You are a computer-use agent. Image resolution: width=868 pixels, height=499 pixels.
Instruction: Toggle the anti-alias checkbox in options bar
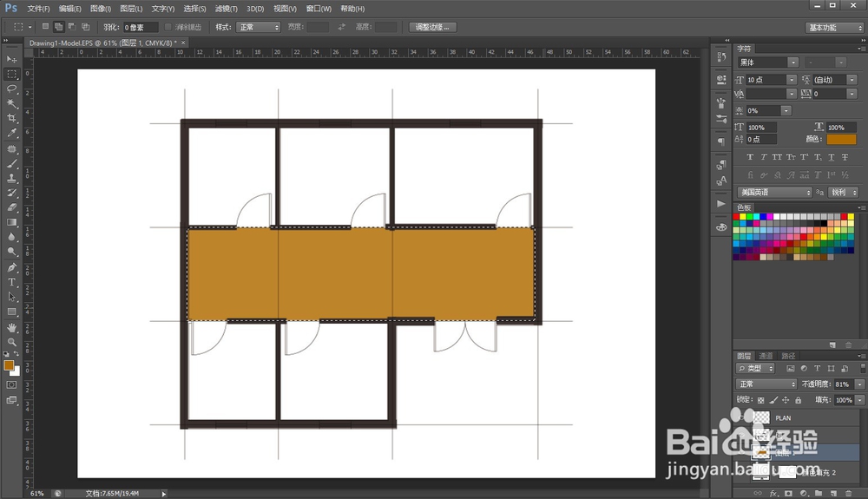pyautogui.click(x=168, y=27)
